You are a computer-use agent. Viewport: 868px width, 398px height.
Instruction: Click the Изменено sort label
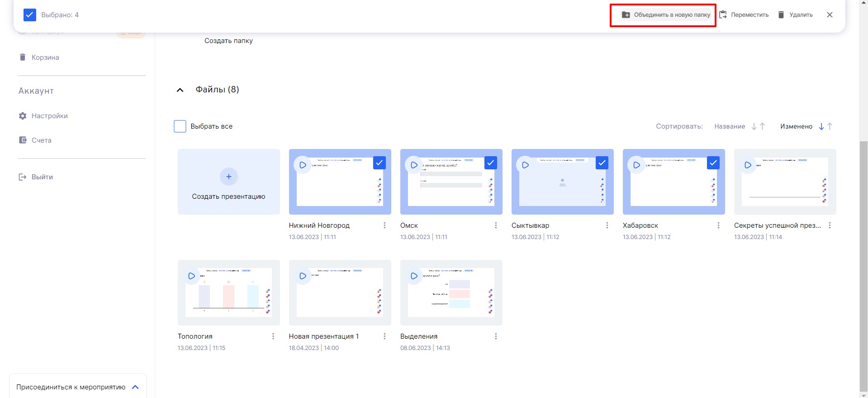click(x=796, y=127)
